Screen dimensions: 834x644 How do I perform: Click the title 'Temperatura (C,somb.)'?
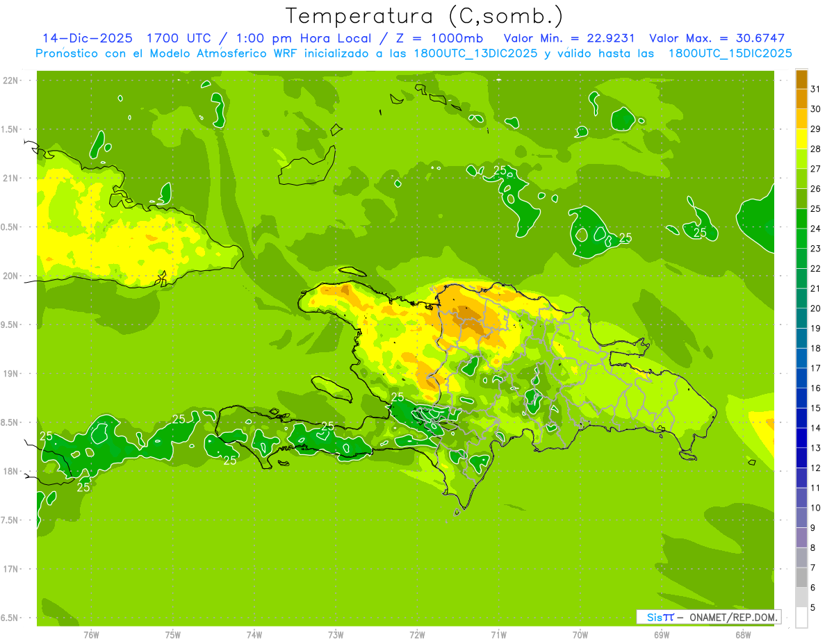coord(424,16)
